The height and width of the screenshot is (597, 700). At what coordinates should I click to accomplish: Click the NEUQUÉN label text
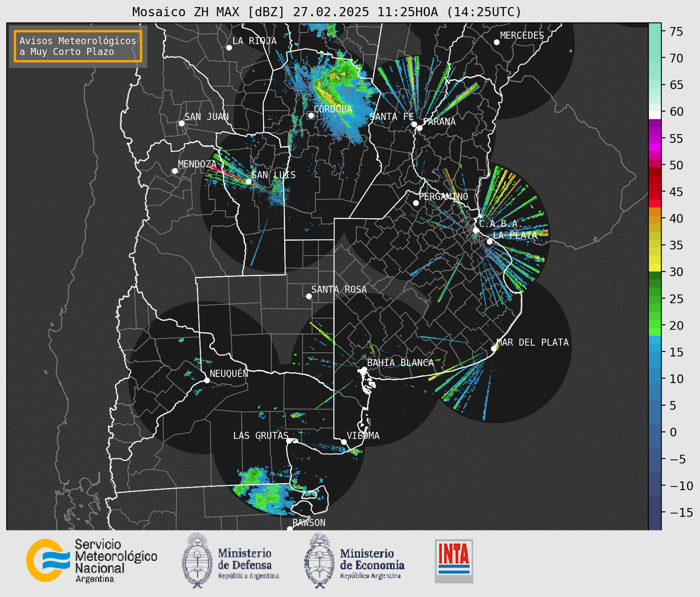229,373
